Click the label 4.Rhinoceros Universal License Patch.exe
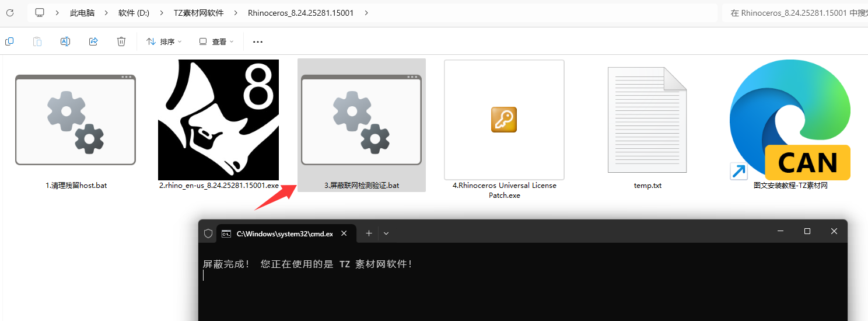The image size is (868, 321). click(505, 190)
